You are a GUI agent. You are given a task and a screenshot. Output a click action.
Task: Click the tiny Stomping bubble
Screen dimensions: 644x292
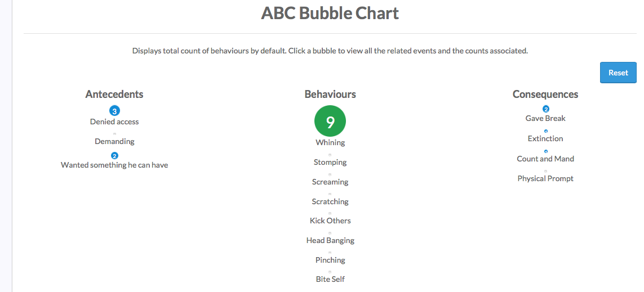(330, 155)
